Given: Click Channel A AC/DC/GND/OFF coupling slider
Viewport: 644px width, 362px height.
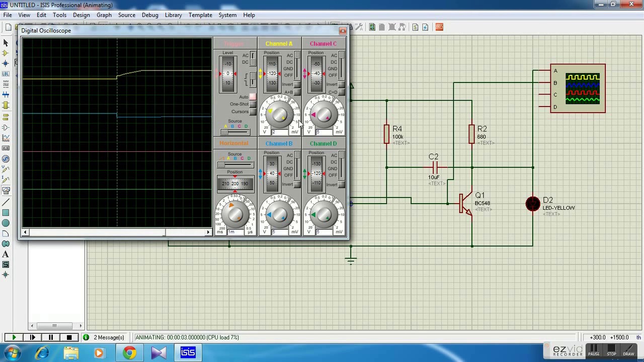Looking at the screenshot, I should pos(297,65).
